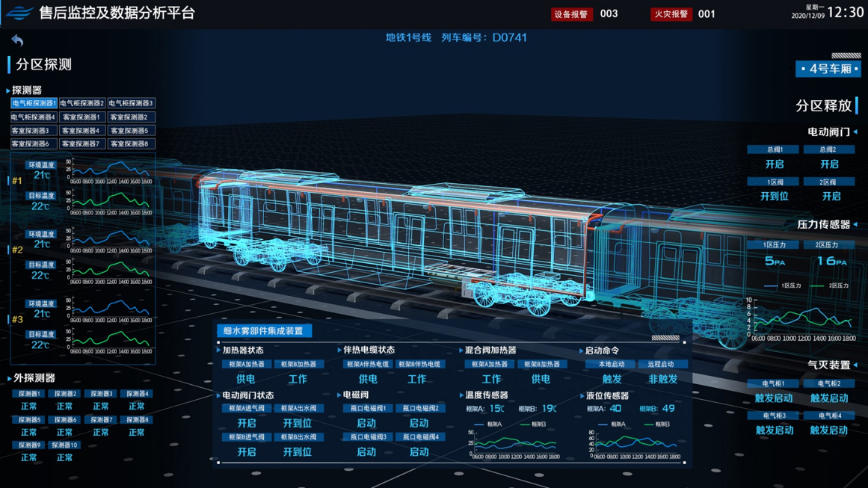The height and width of the screenshot is (488, 868).
Task: Click the striped handle above 4号车厢
Action: [x=846, y=55]
